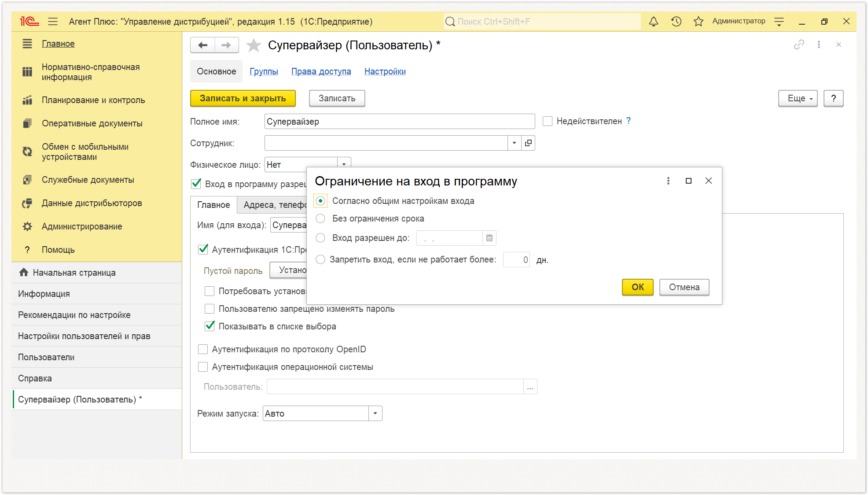Select Адреса, телефоны inner tab
The image size is (868, 495).
point(273,205)
